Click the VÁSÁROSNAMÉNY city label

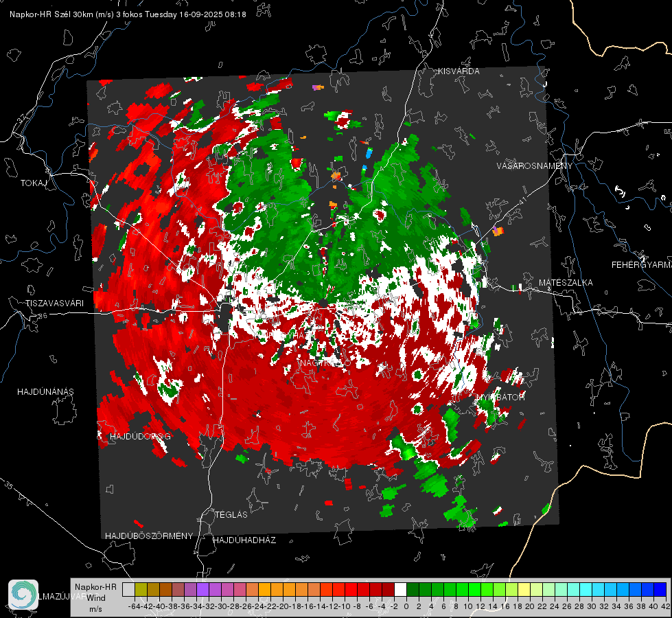[535, 166]
